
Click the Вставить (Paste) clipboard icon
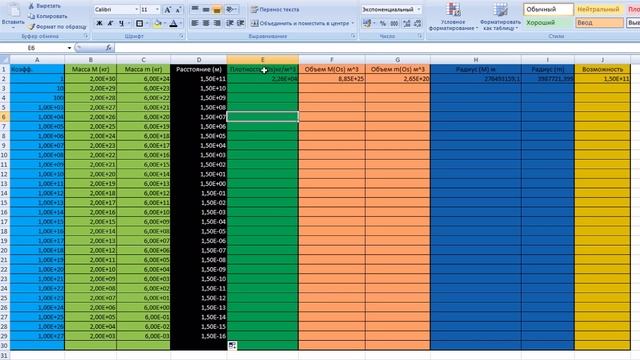[13, 10]
